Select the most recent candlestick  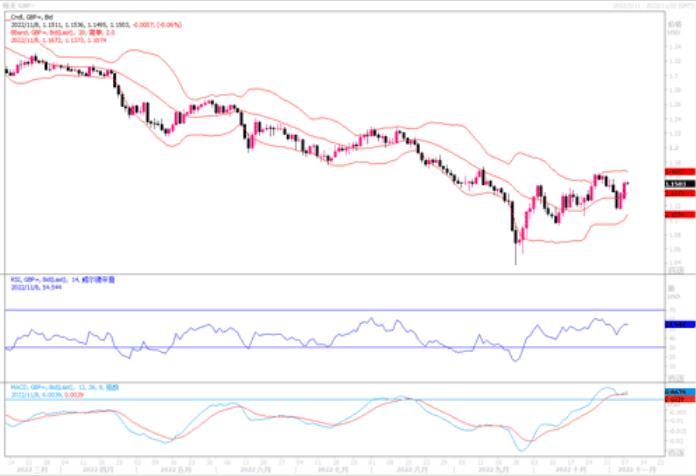click(627, 186)
